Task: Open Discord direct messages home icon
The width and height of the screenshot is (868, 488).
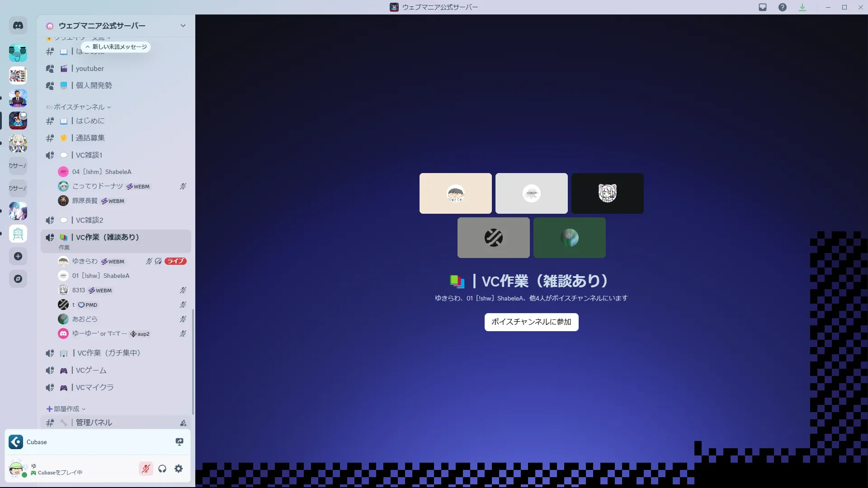Action: pos(18,26)
